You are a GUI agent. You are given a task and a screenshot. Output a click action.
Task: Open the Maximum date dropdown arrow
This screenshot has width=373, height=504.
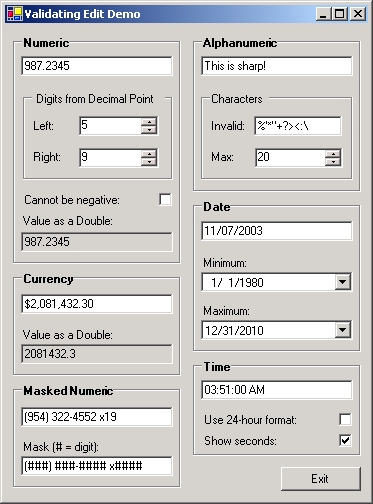[x=342, y=330]
